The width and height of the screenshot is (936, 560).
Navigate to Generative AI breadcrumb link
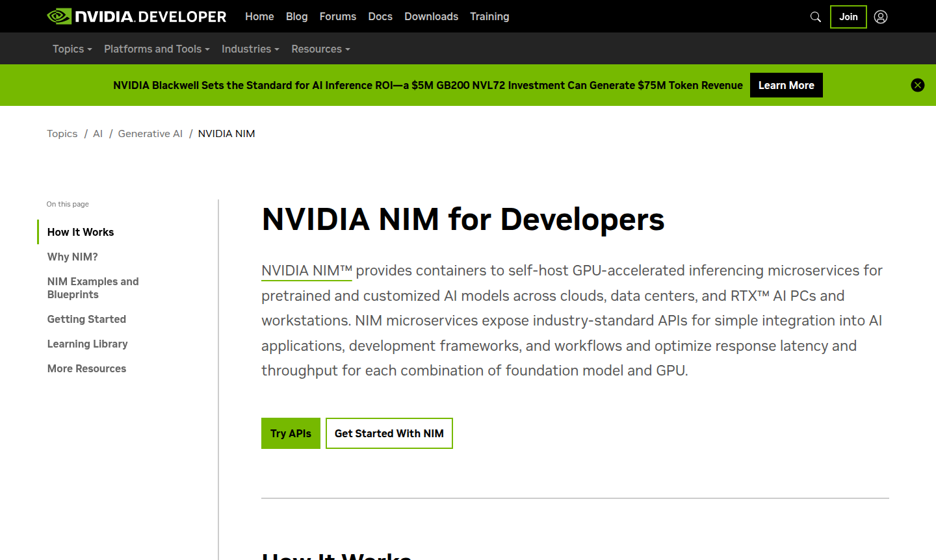[150, 133]
